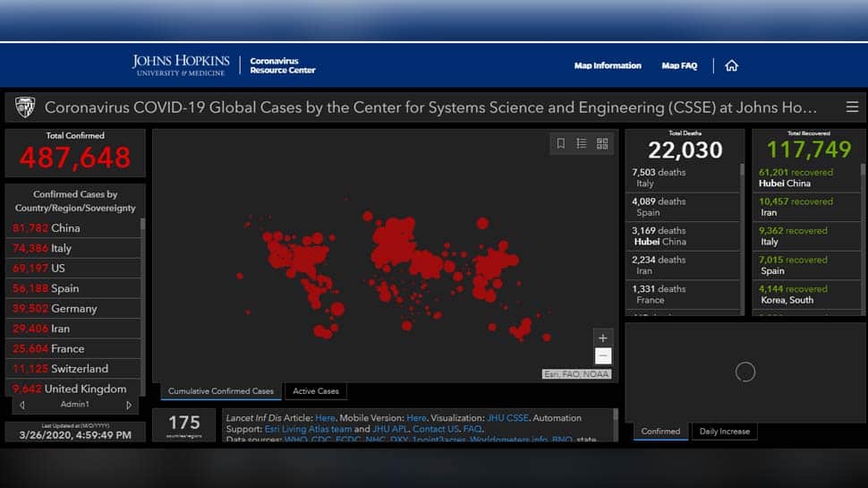
Task: Select France in confirmed cases list
Action: [x=72, y=348]
